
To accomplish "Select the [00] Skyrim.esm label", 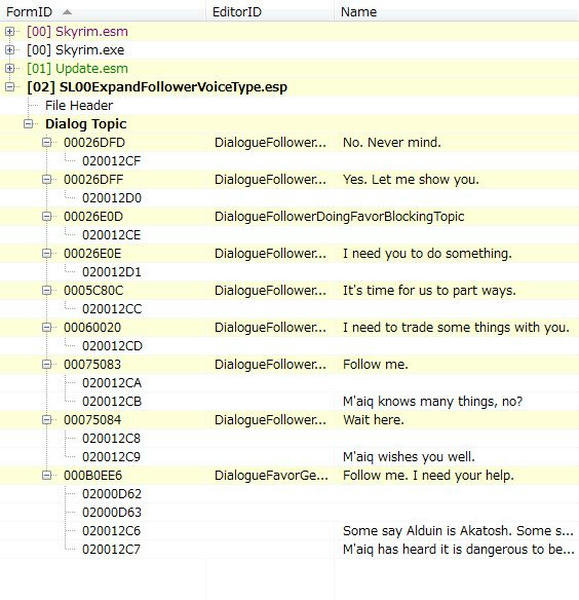I will tap(77, 31).
